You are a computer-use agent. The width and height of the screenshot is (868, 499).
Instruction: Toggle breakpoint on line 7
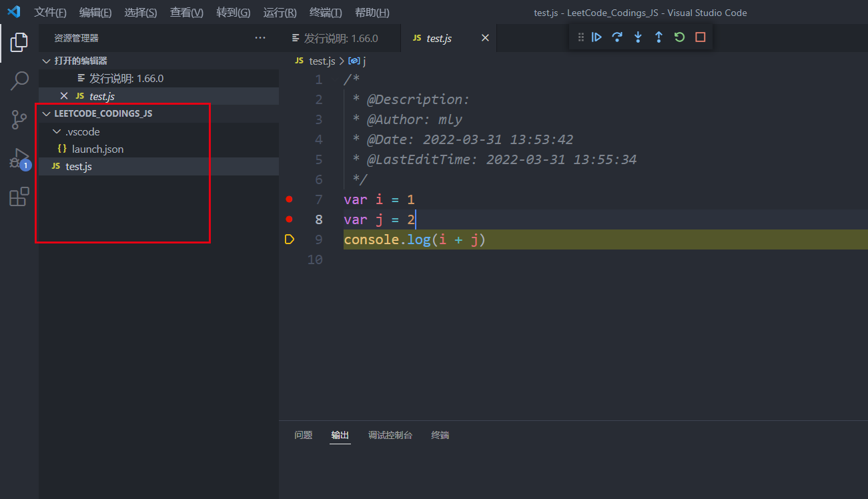pyautogui.click(x=289, y=199)
